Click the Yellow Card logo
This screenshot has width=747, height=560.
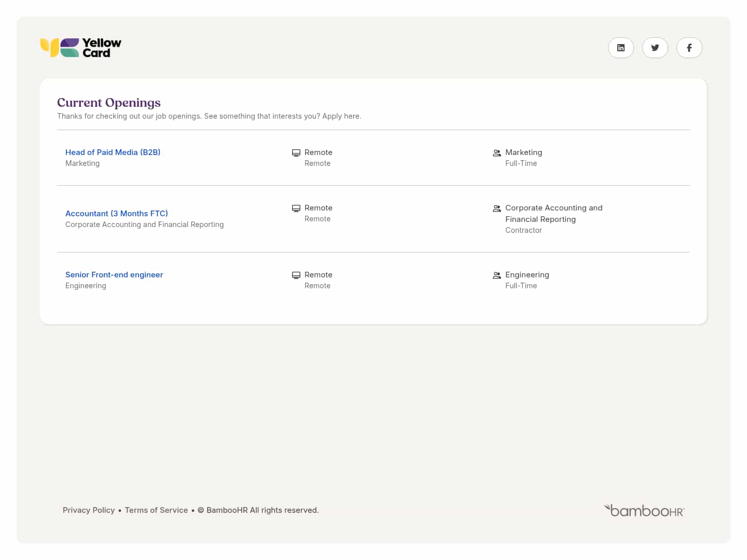tap(81, 48)
